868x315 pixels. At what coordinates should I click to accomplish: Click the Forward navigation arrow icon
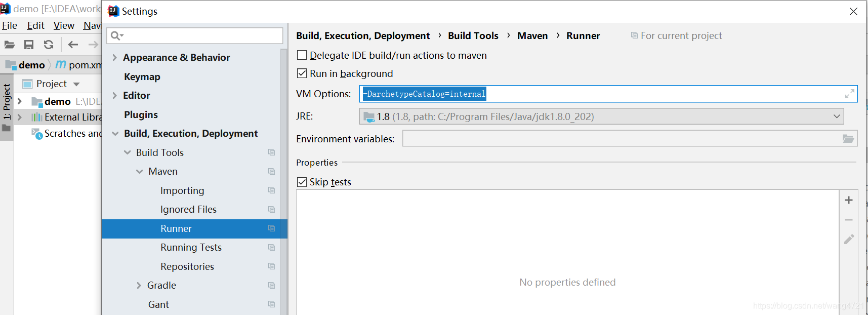click(94, 45)
